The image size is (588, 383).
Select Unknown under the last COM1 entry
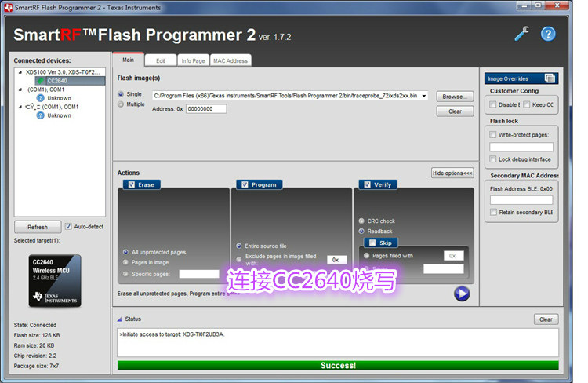pos(59,115)
